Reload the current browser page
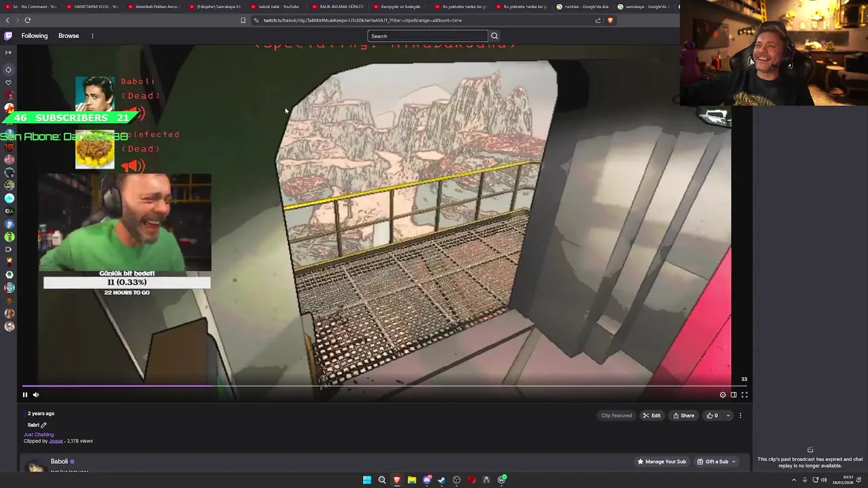The width and height of the screenshot is (868, 488). point(28,20)
